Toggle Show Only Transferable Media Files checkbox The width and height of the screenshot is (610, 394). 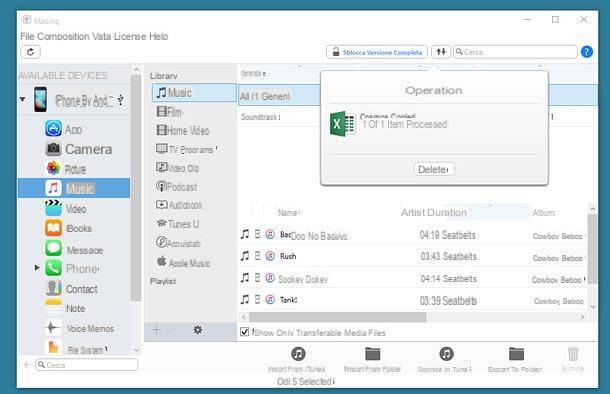[x=244, y=332]
